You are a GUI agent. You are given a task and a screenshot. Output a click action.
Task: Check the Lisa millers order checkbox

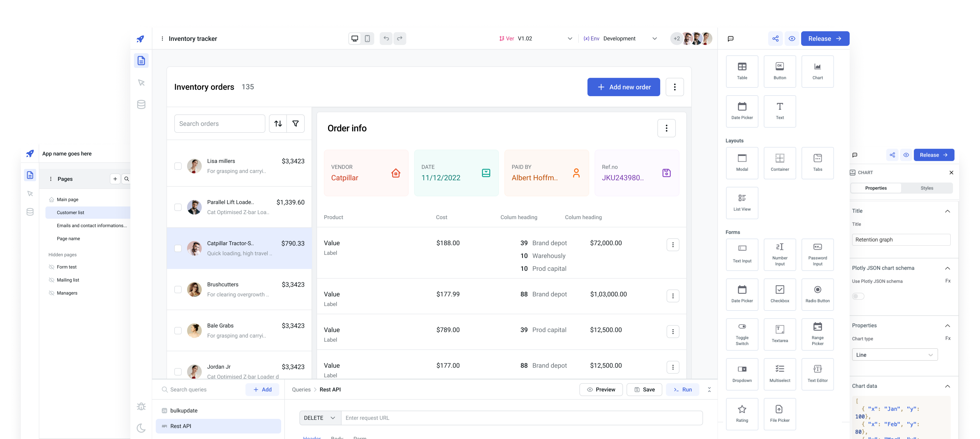(x=178, y=166)
